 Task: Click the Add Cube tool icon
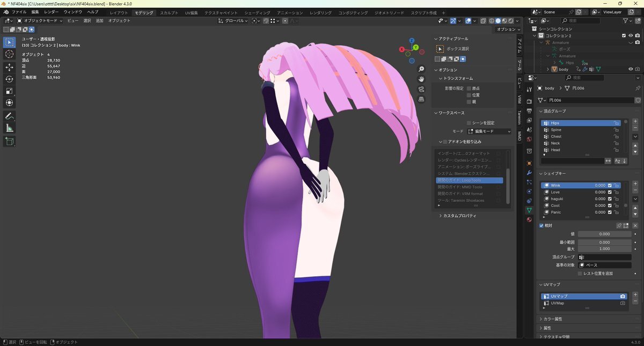pyautogui.click(x=9, y=141)
